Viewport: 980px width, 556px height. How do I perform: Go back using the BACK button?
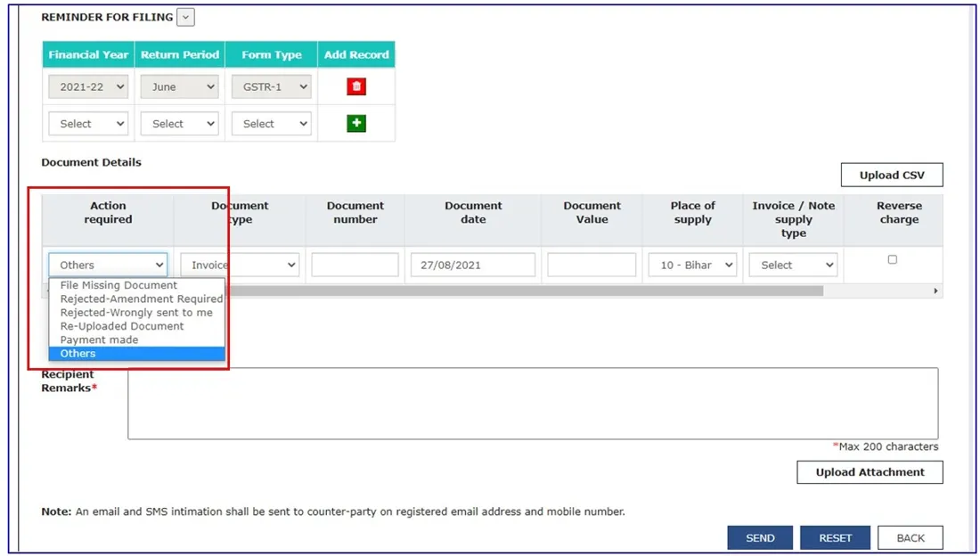pos(911,538)
